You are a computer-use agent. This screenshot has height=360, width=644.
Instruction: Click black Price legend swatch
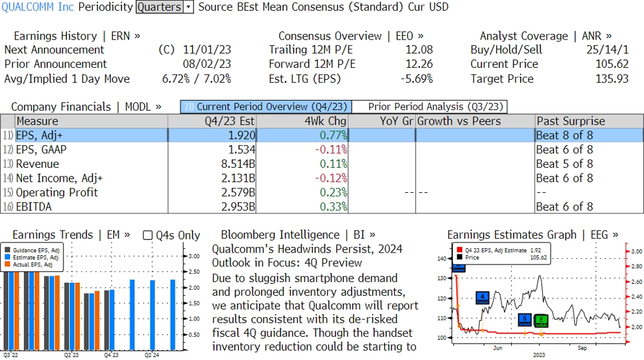[459, 258]
